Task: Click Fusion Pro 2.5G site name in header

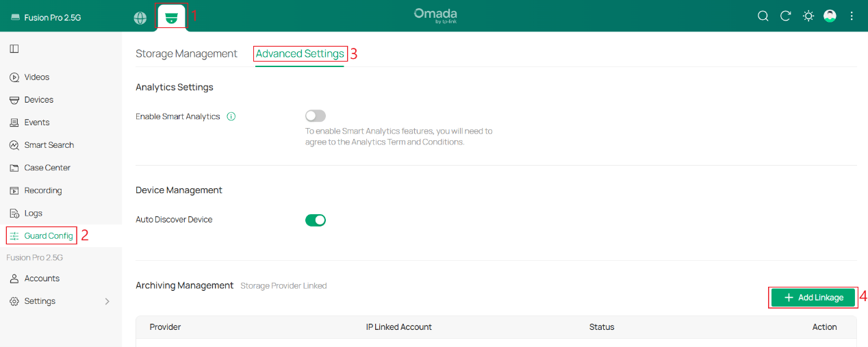Action: coord(53,18)
